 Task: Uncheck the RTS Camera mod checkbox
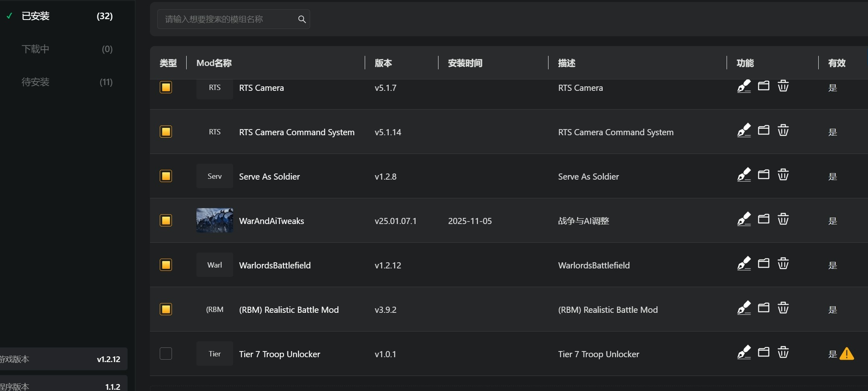[166, 87]
